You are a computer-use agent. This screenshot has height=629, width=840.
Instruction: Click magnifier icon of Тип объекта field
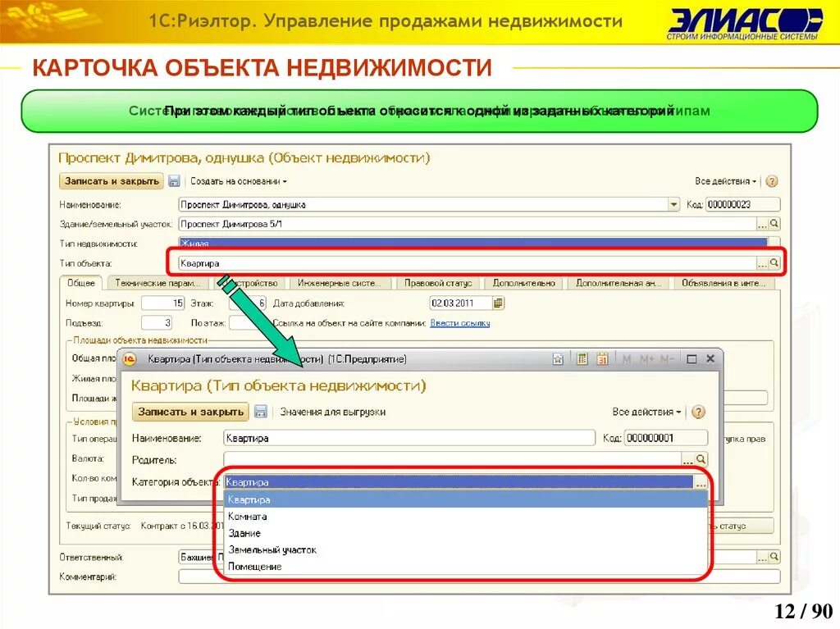(774, 263)
